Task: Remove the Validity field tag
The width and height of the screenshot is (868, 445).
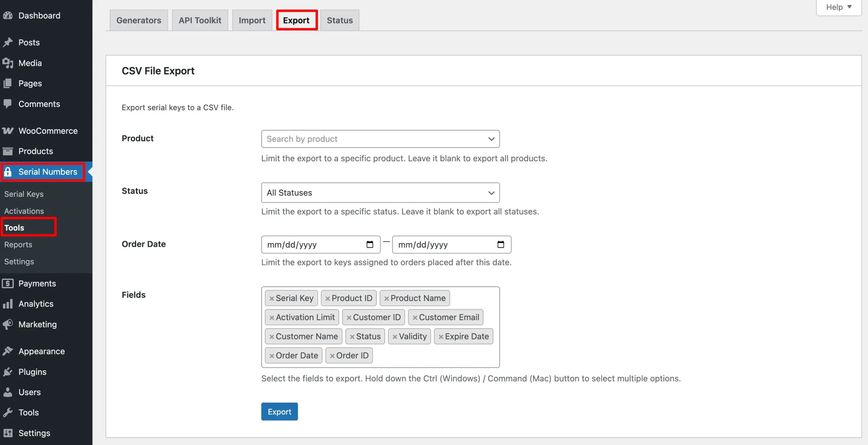Action: (x=395, y=337)
